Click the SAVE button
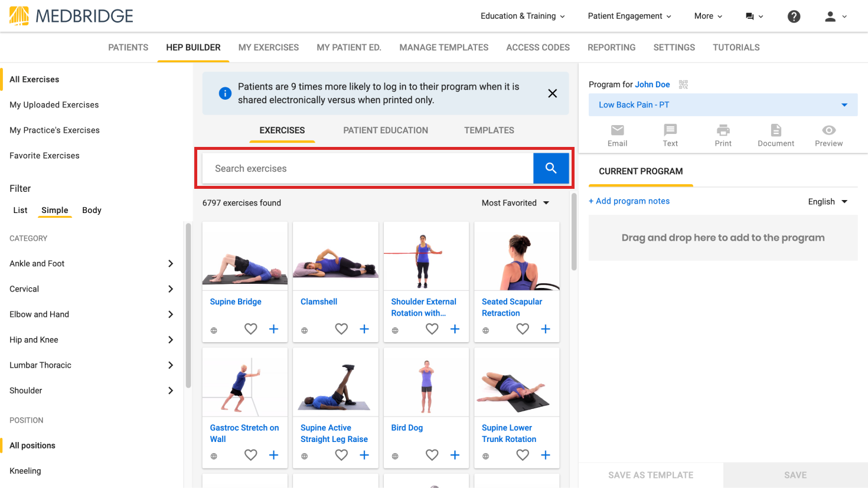The height and width of the screenshot is (488, 868). pos(795,475)
